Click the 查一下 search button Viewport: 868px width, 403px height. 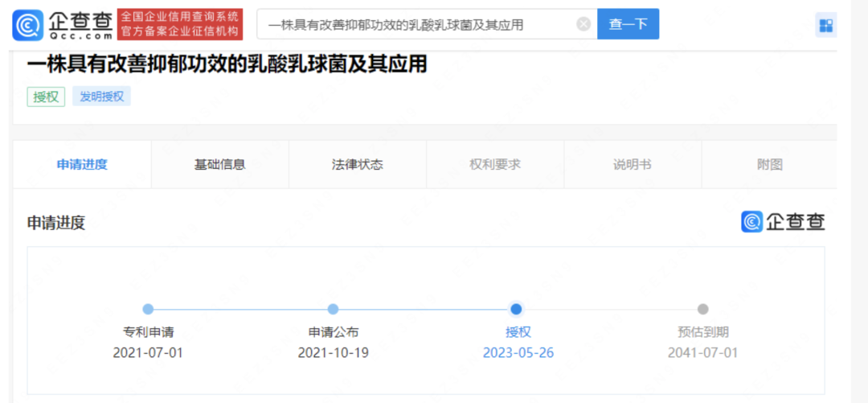tap(628, 24)
